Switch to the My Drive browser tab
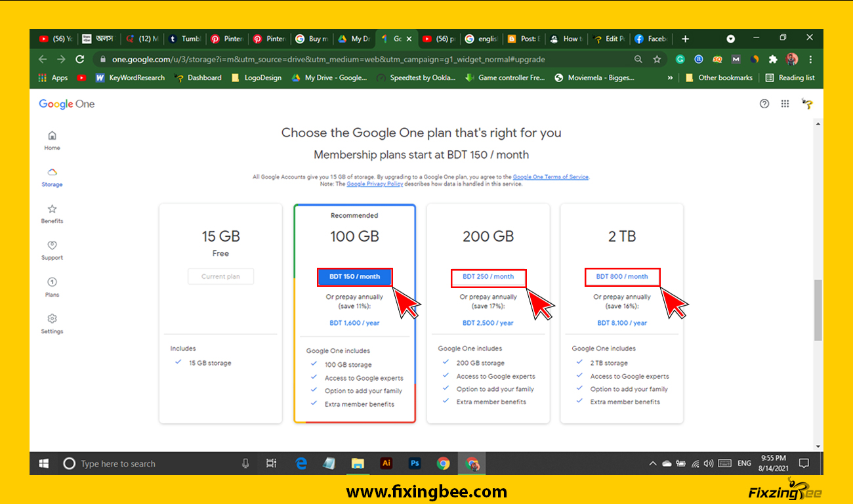This screenshot has height=504, width=853. click(354, 39)
